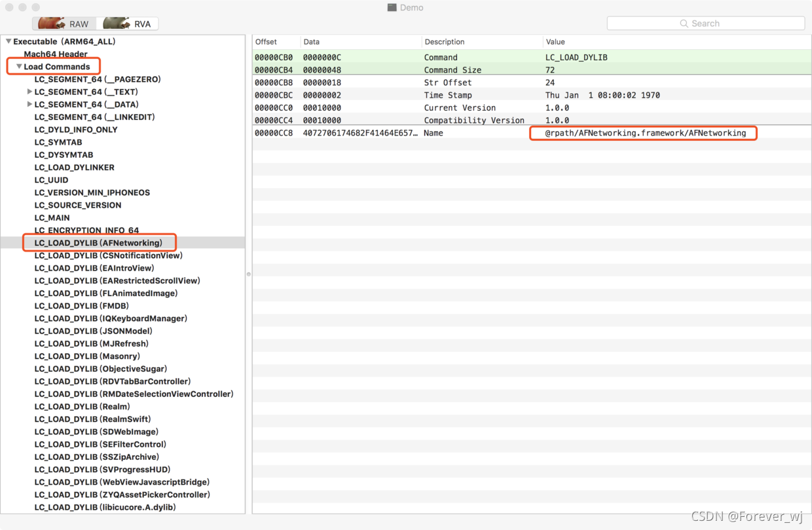Image resolution: width=812 pixels, height=530 pixels.
Task: Select LC_VERSION_MIN_IPHONEOS command
Action: click(x=92, y=193)
